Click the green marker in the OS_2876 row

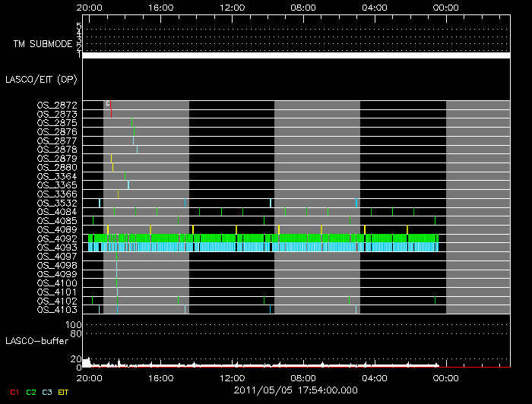(x=134, y=131)
